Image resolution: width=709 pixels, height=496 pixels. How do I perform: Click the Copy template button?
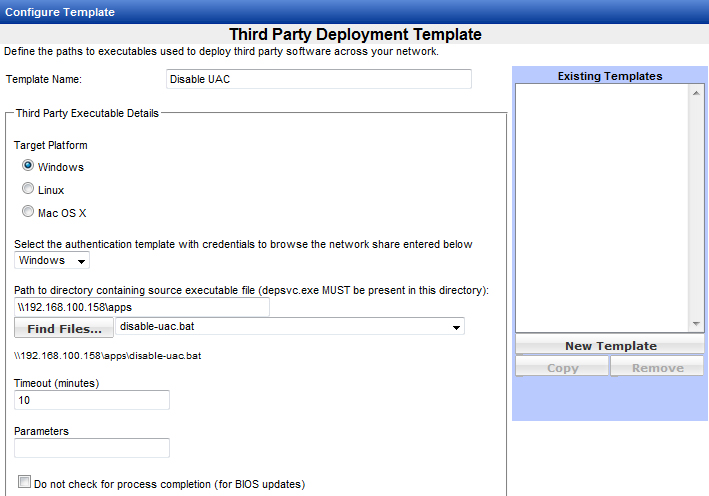(562, 368)
